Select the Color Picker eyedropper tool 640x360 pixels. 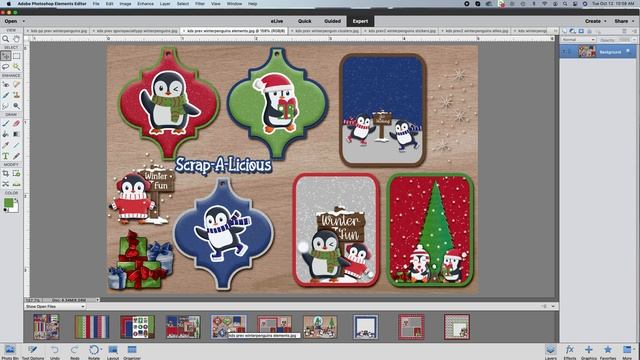click(x=6, y=145)
